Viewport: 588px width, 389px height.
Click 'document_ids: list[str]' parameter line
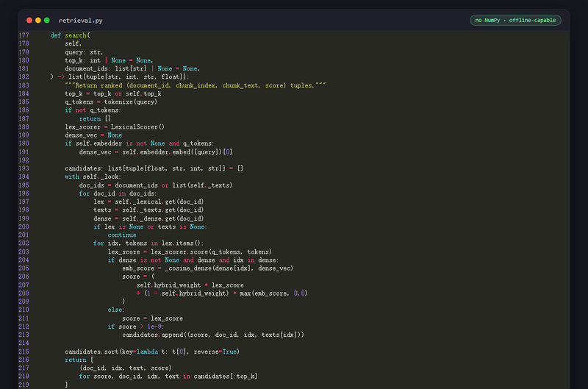[132, 68]
